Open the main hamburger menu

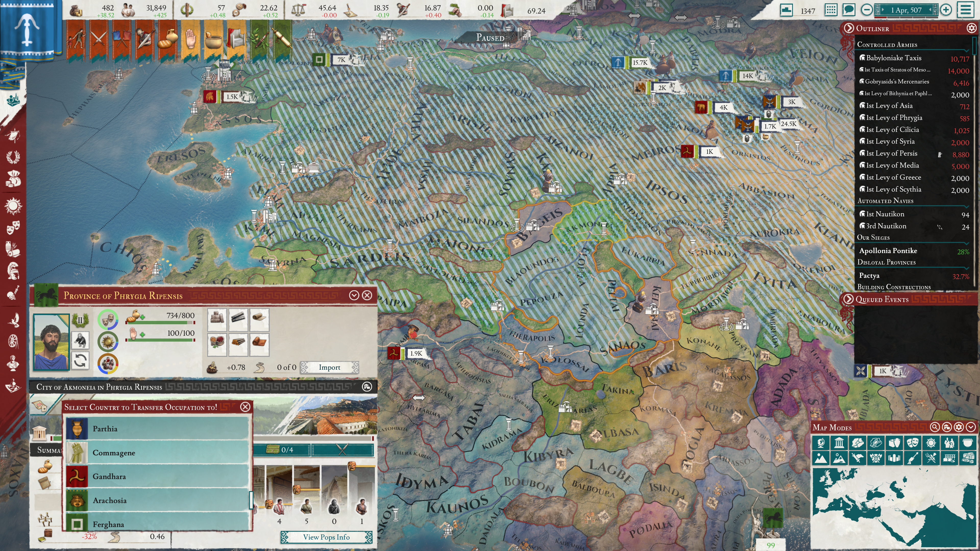965,9
